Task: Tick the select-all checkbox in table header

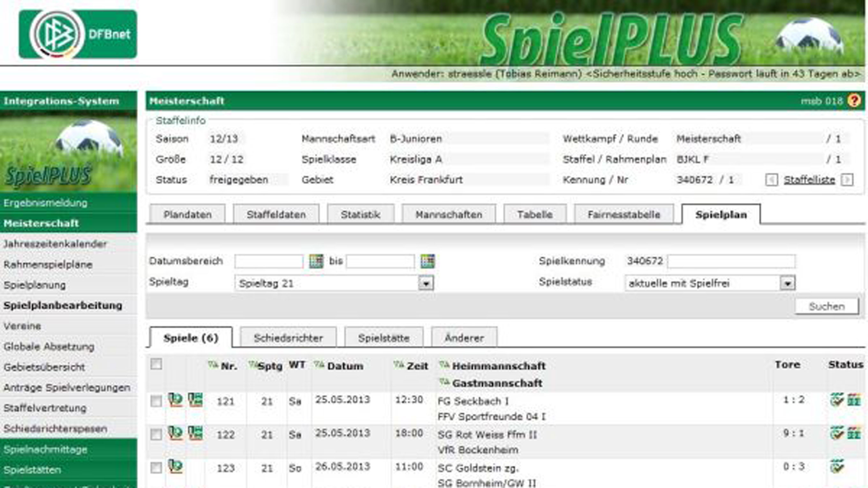Action: tap(156, 364)
